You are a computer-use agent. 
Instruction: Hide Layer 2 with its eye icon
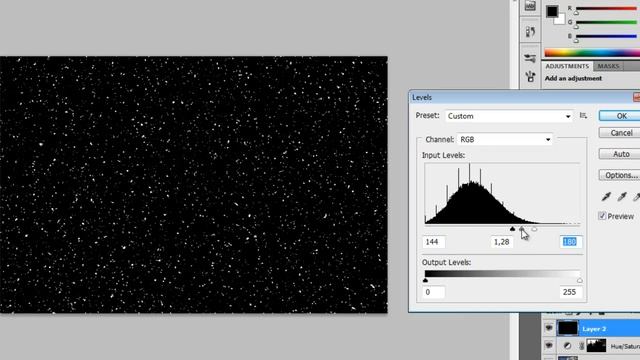549,328
